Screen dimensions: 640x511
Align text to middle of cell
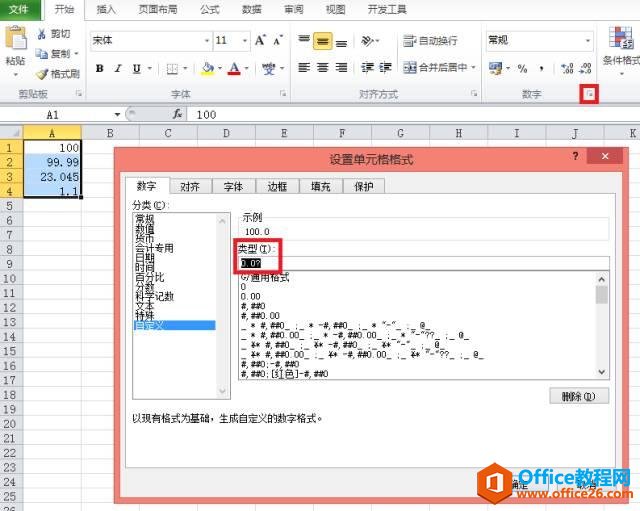coord(322,41)
